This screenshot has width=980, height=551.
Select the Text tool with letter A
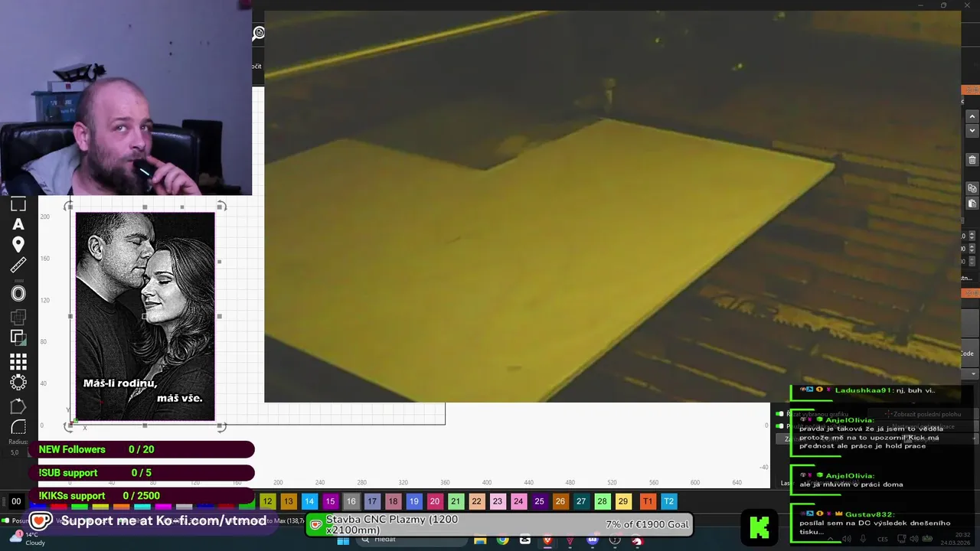pos(18,224)
